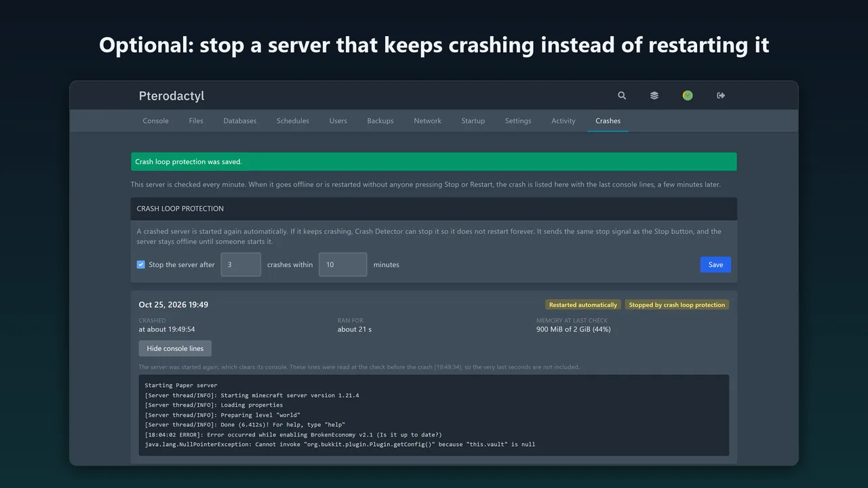
Task: Click the 900 MiB of 2 GiB memory value
Action: click(574, 329)
